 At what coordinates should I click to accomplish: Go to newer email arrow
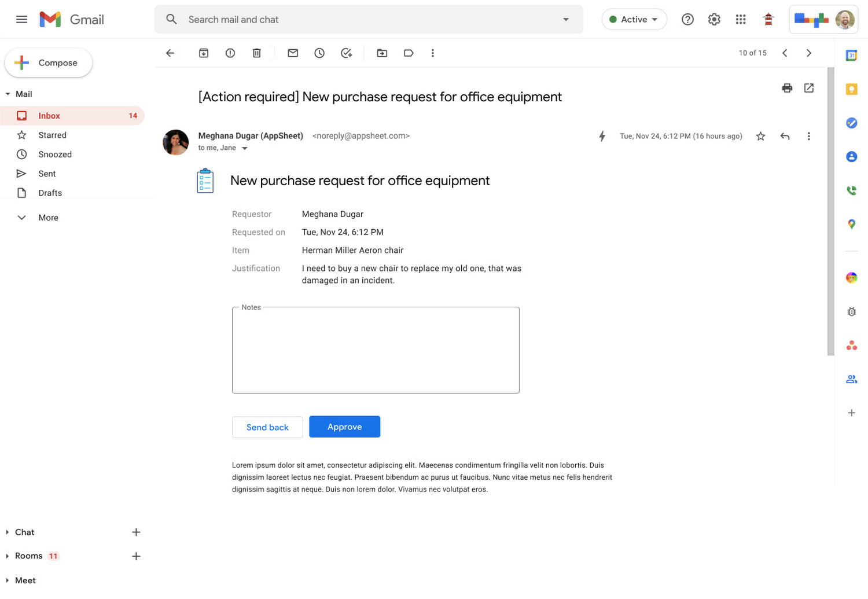[x=785, y=53]
